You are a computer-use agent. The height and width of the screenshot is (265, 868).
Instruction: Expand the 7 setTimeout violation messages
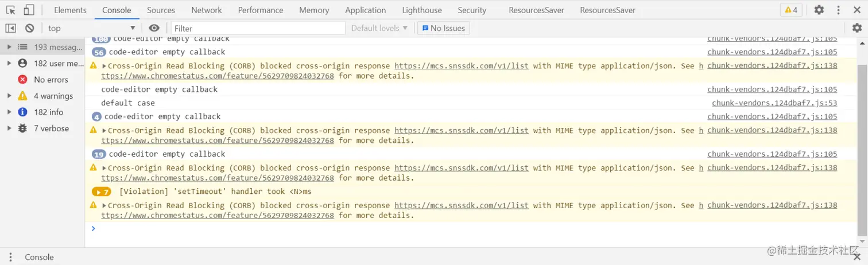(x=101, y=192)
